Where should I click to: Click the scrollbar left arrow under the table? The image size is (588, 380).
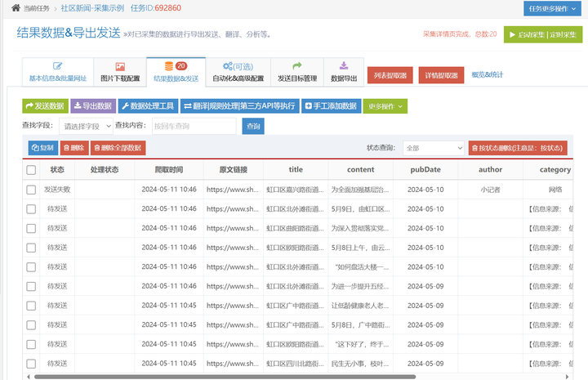point(29,377)
